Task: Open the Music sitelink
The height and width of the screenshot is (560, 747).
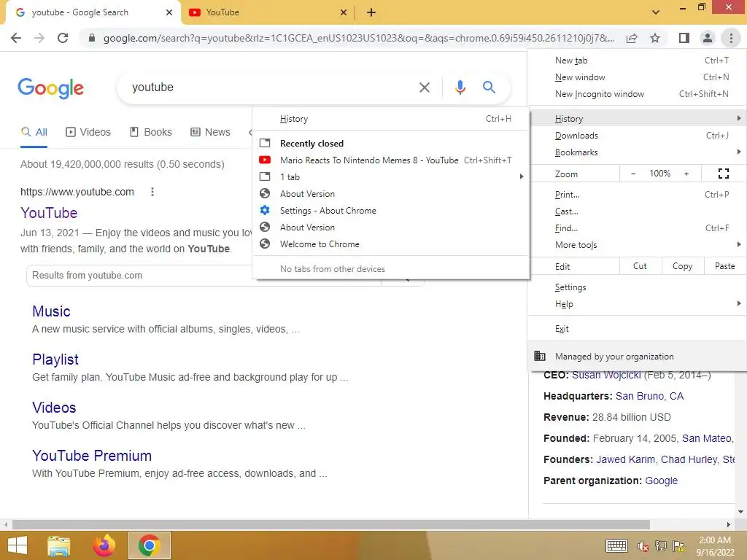Action: click(51, 311)
